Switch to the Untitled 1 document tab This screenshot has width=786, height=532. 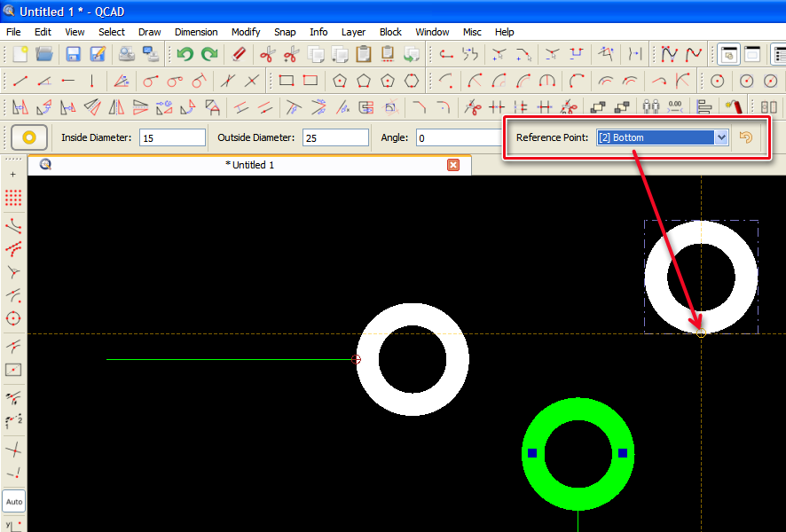click(249, 165)
